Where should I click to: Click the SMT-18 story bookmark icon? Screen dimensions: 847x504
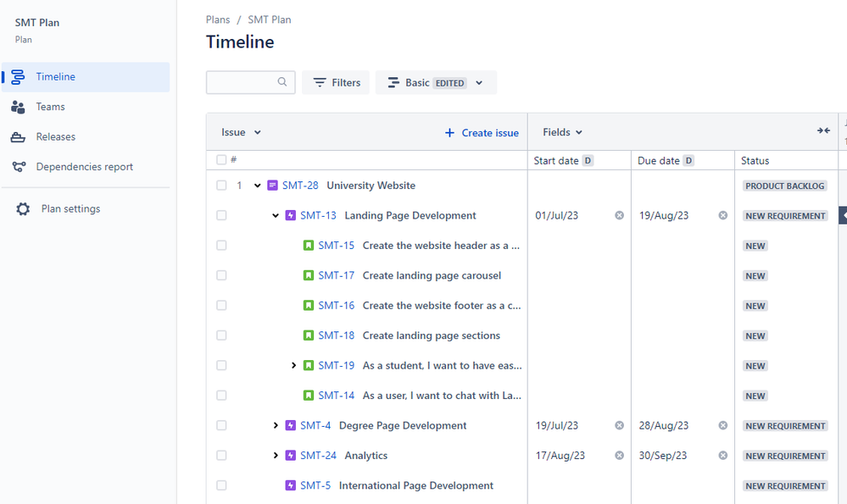tap(309, 335)
